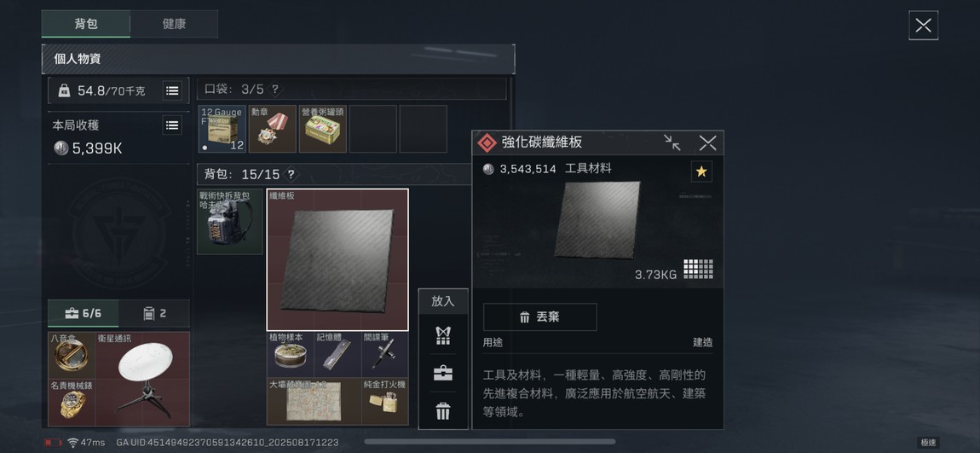Select the 純金打火機 gold lighter item

(x=385, y=402)
